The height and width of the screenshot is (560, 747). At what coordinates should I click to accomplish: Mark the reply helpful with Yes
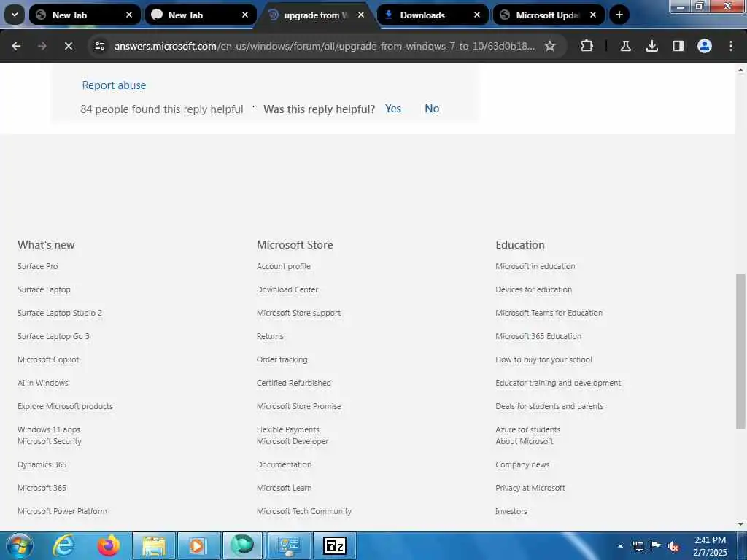point(393,109)
